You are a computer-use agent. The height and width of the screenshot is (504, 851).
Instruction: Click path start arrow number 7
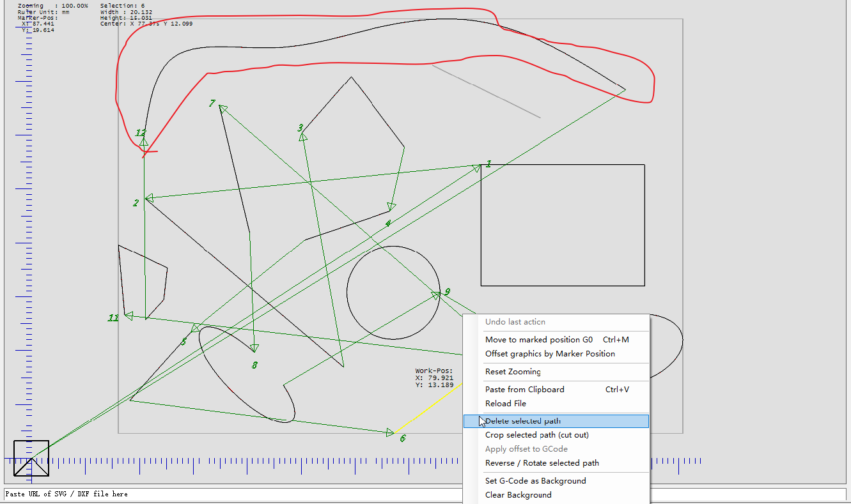(x=223, y=108)
